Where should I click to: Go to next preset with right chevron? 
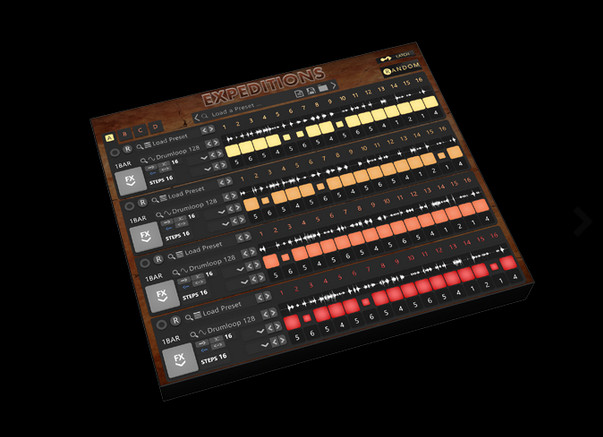333,85
